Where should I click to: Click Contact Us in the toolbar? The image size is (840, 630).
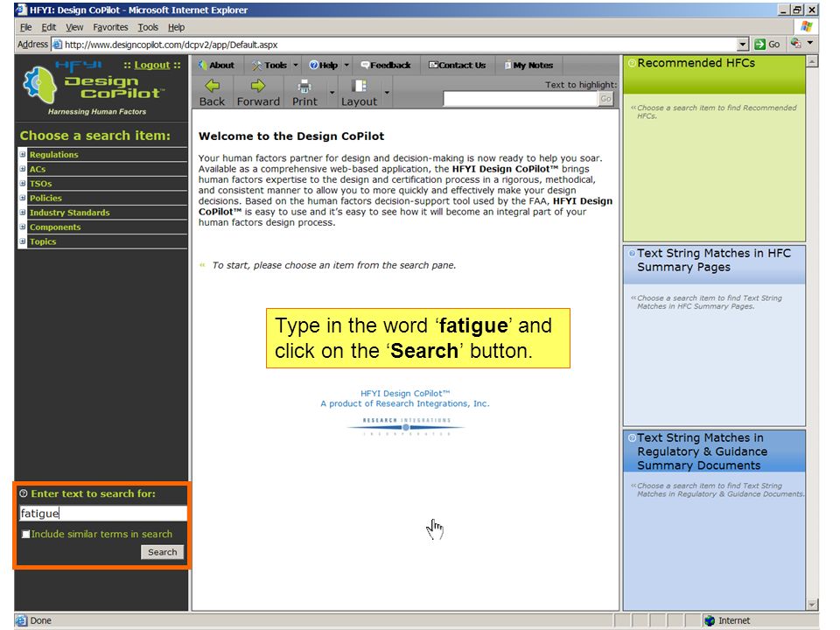pos(457,65)
